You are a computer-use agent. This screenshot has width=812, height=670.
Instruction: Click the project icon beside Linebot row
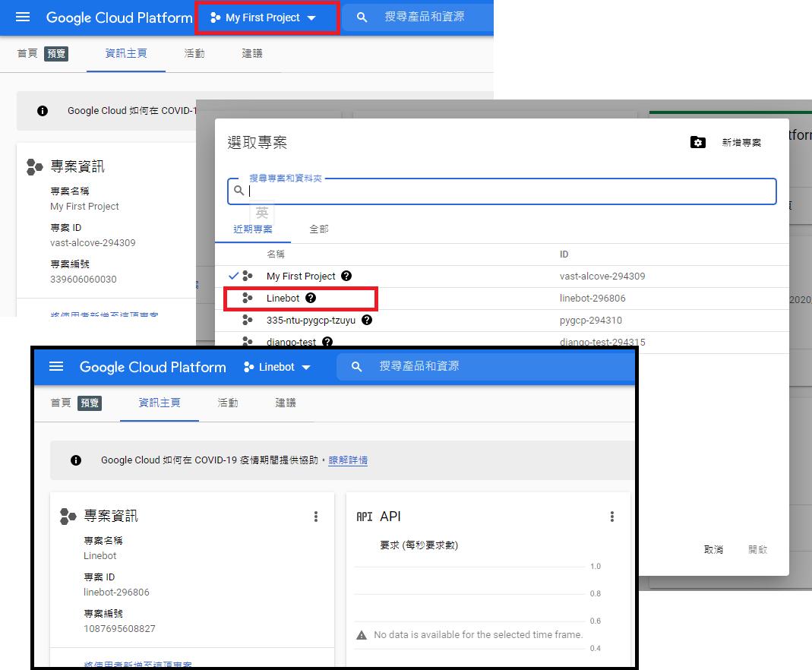click(248, 298)
